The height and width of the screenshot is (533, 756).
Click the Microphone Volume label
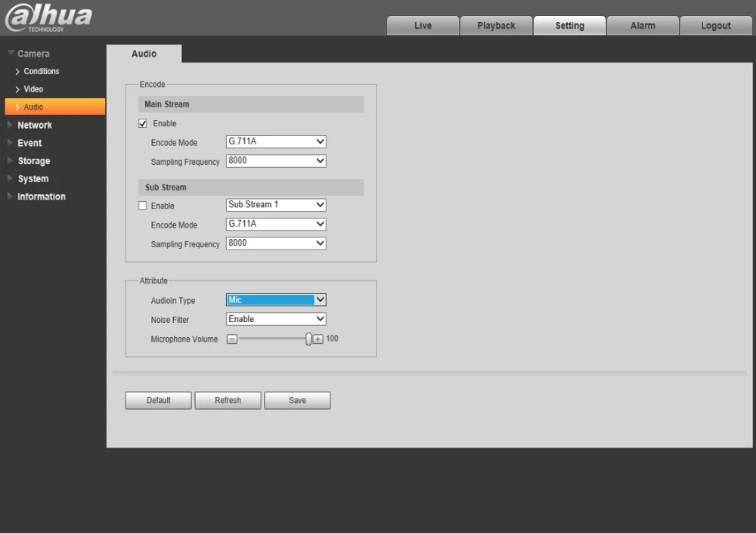[184, 339]
